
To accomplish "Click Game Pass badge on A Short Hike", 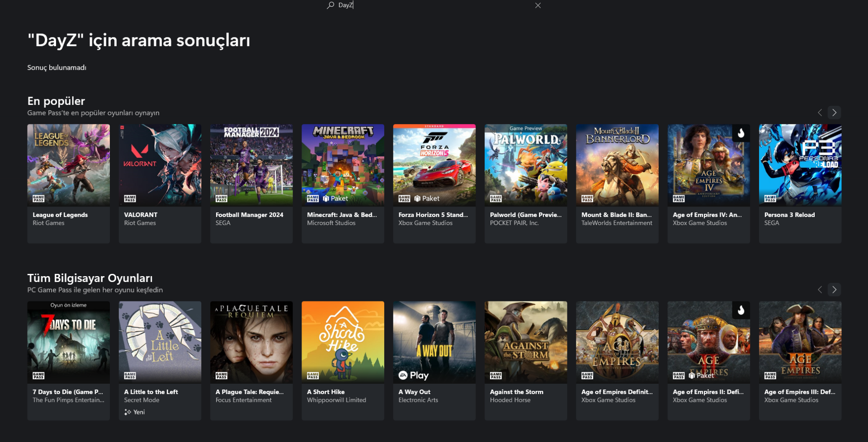I will tap(313, 376).
